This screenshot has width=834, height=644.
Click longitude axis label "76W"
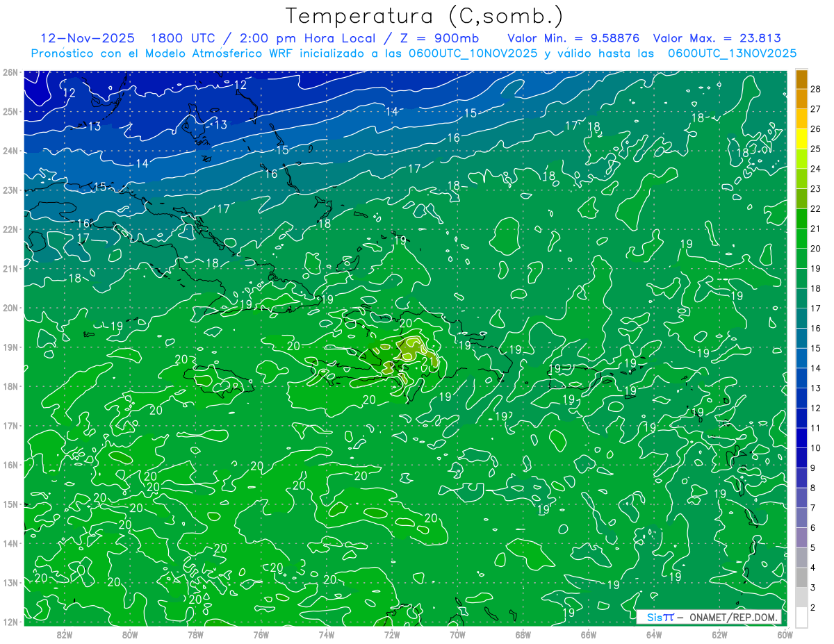[261, 634]
